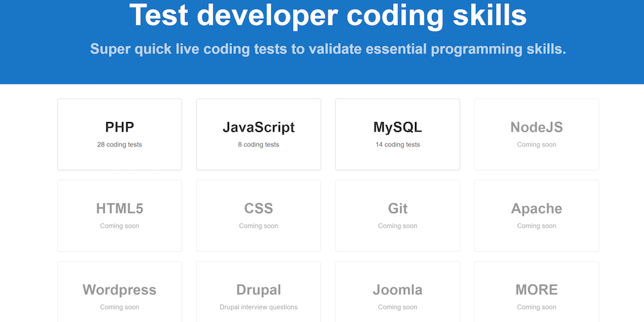
Task: Click the "Super quick live coding tests" subtitle
Action: (328, 49)
